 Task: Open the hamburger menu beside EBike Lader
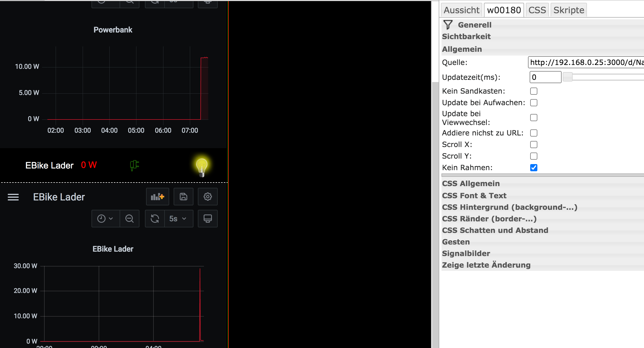(x=13, y=197)
